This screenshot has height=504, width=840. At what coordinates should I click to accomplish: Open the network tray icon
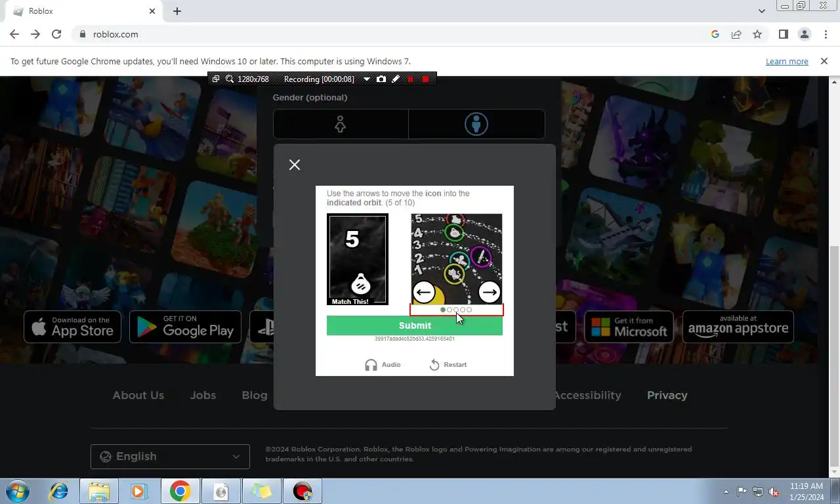(758, 492)
